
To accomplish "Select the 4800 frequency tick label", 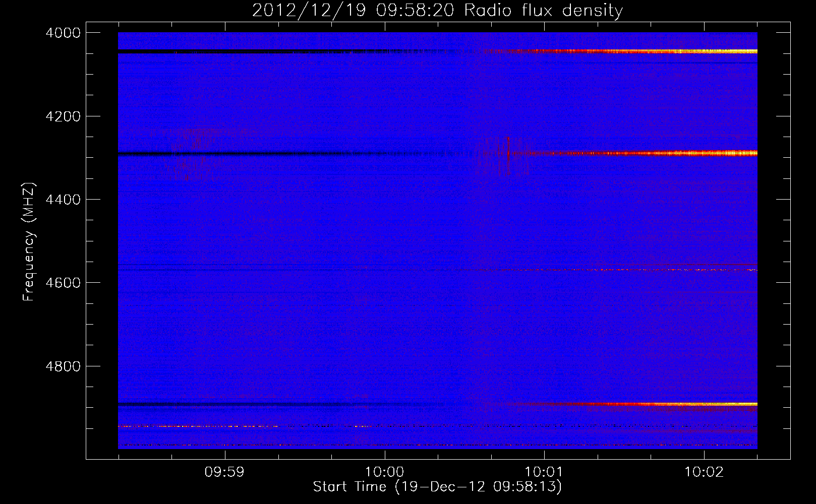I will tap(63, 366).
